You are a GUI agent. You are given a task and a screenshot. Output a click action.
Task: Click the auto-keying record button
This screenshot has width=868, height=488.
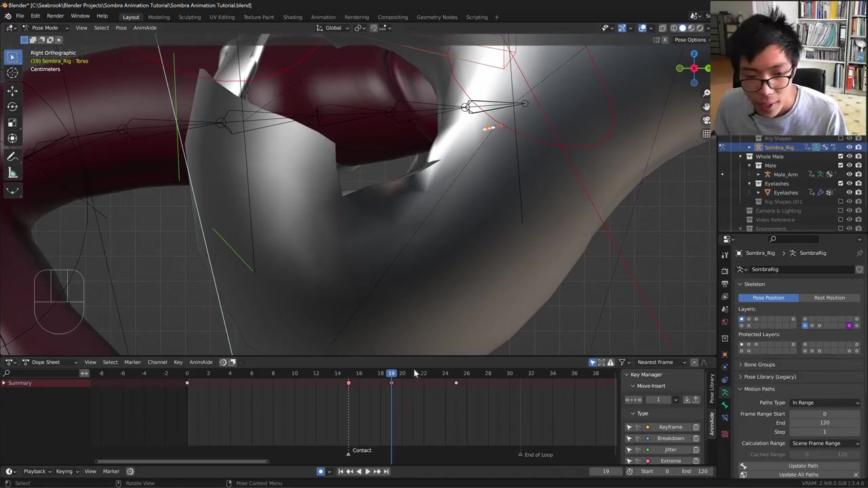coord(321,471)
